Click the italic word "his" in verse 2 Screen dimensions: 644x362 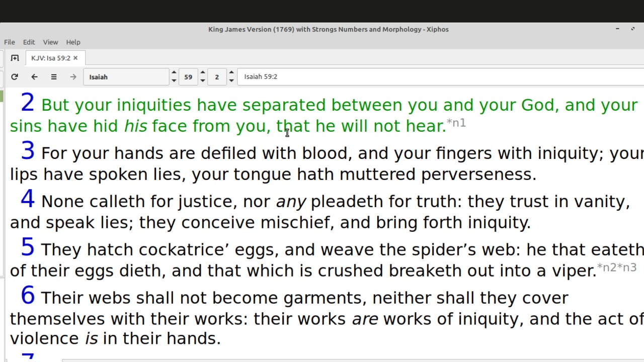coord(136,126)
